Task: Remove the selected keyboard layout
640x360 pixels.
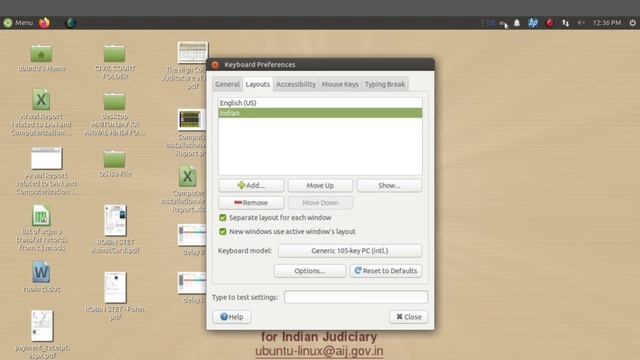Action: coord(251,202)
